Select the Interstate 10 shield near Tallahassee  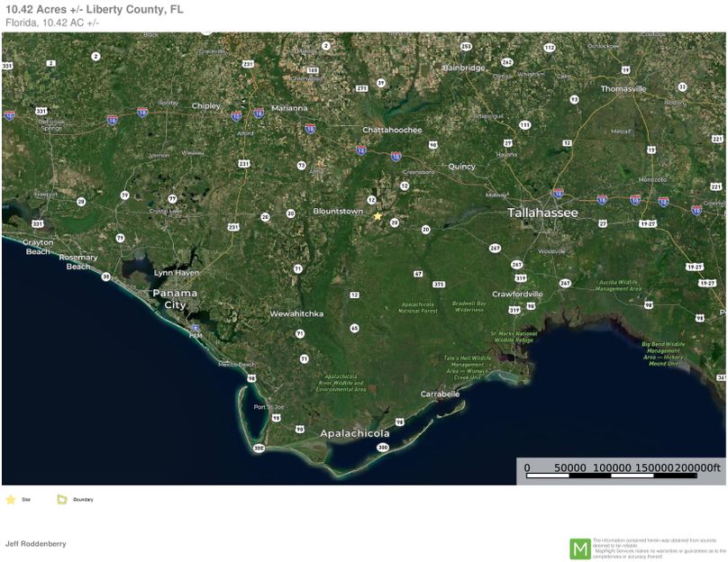558,193
